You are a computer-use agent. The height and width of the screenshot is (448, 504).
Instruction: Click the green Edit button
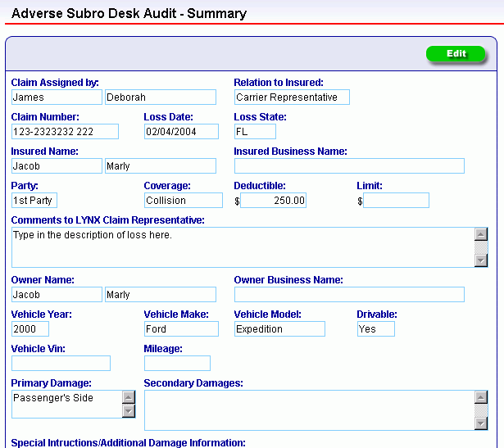(x=456, y=53)
